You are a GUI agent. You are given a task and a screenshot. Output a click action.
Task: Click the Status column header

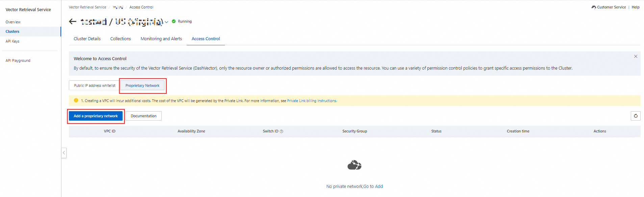[x=436, y=131]
